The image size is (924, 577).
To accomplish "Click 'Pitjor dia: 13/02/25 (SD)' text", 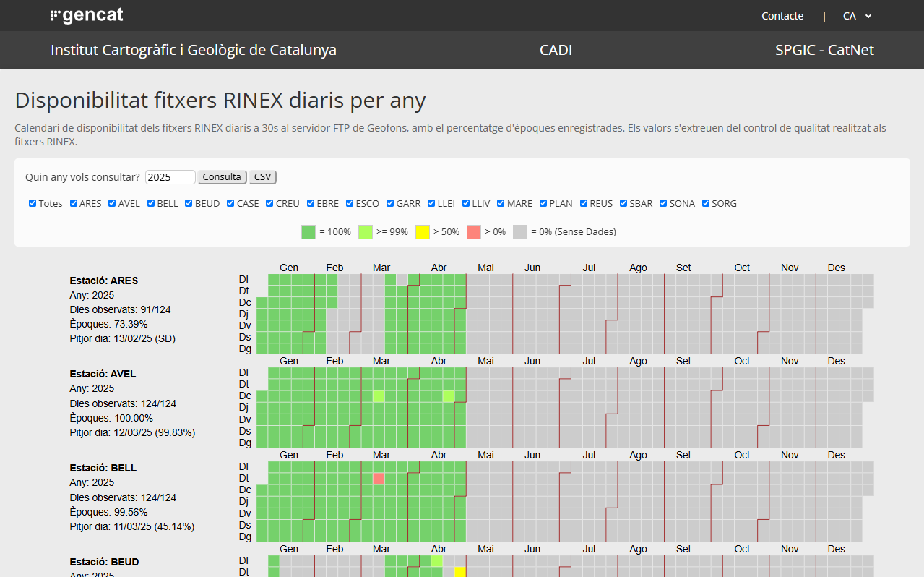I will click(123, 338).
